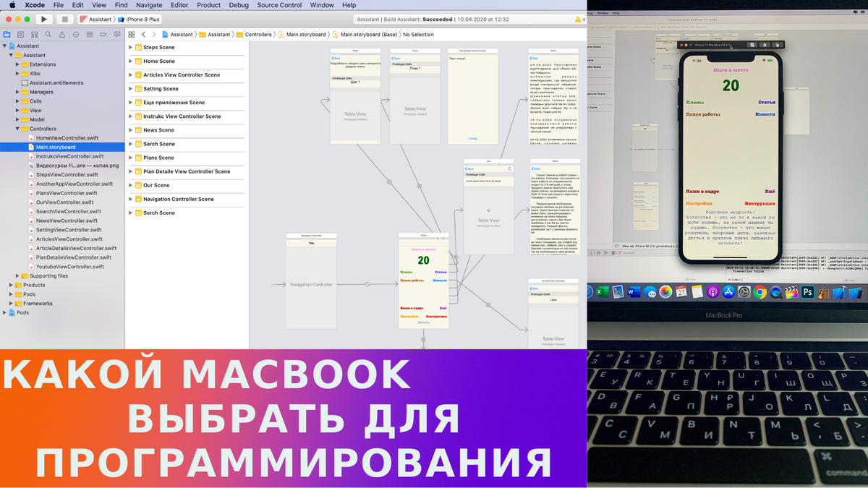Image resolution: width=868 pixels, height=488 pixels.
Task: Expand the News Scene in the outline
Action: pos(131,129)
